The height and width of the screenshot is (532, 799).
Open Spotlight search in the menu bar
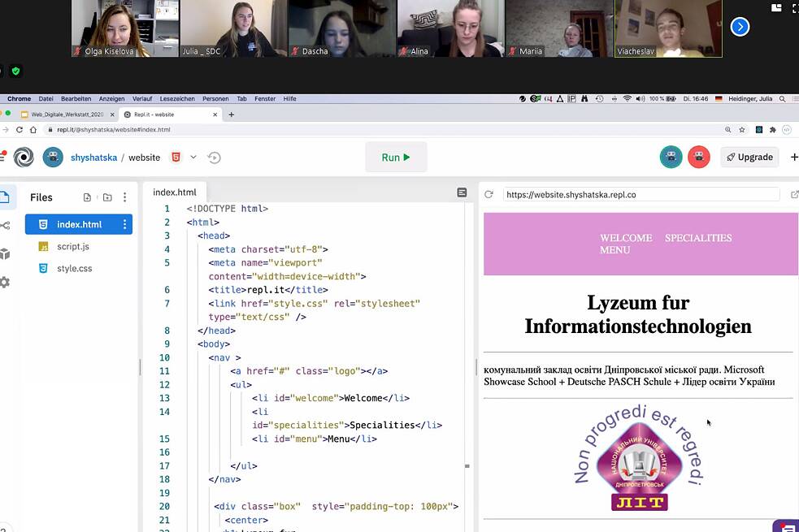[x=782, y=99]
